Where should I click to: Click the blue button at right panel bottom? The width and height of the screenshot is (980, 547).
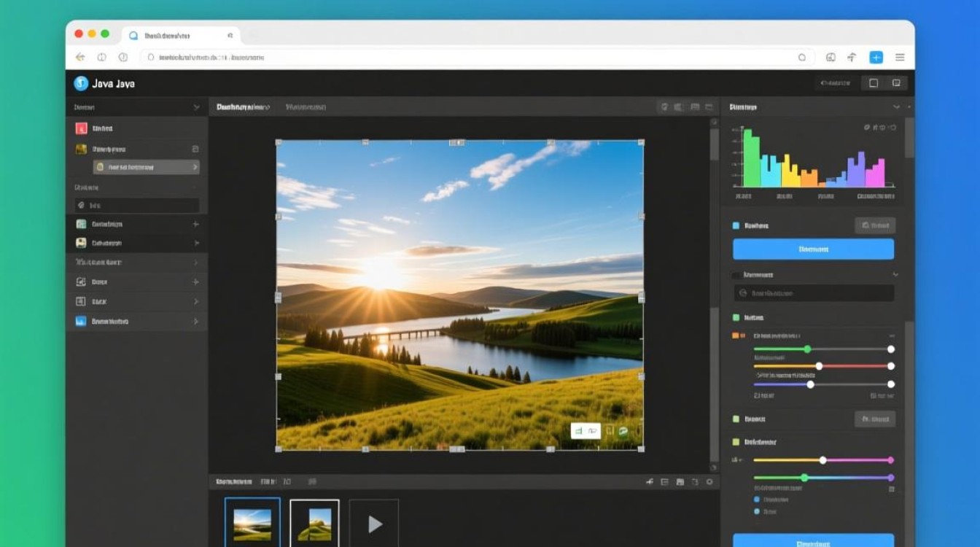click(813, 541)
